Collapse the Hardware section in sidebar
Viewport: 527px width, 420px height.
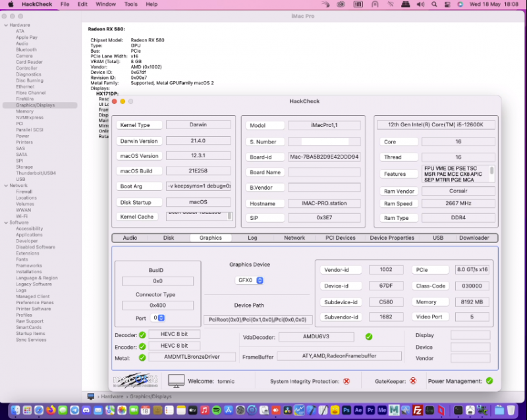tap(5, 25)
